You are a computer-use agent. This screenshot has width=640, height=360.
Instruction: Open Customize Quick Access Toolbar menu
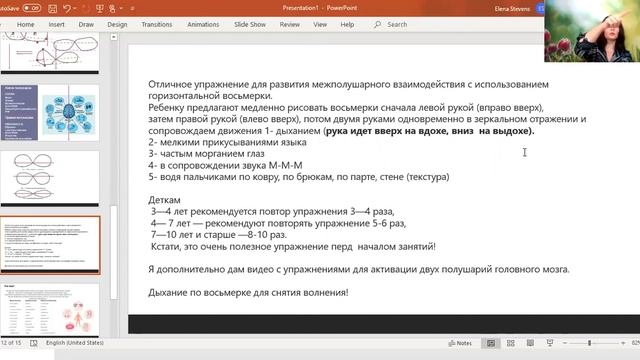click(x=132, y=8)
